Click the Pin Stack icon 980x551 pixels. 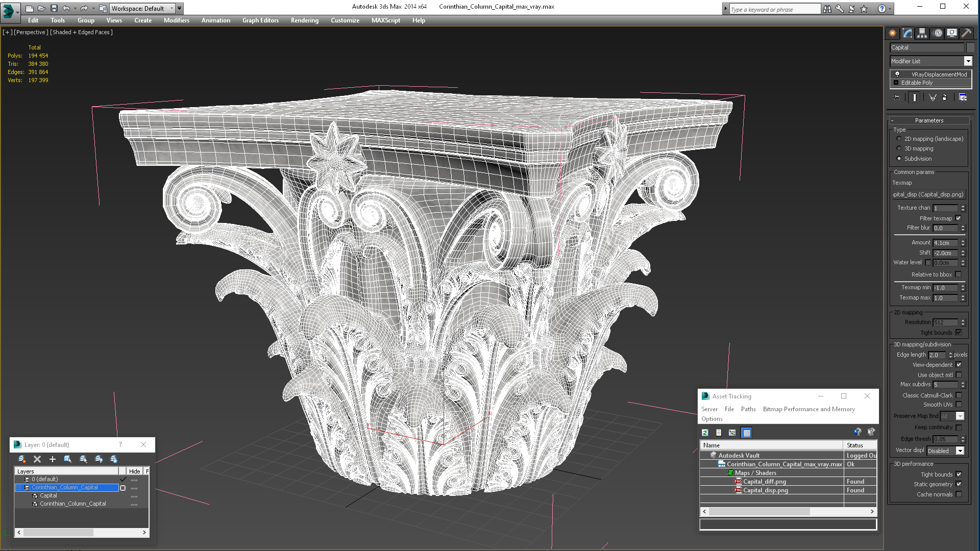(896, 97)
